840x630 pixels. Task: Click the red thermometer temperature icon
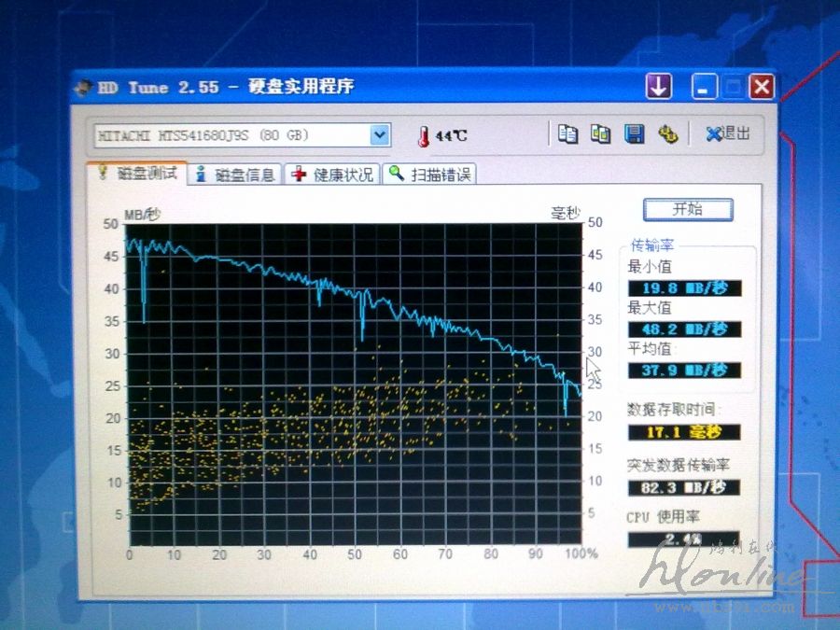(424, 136)
